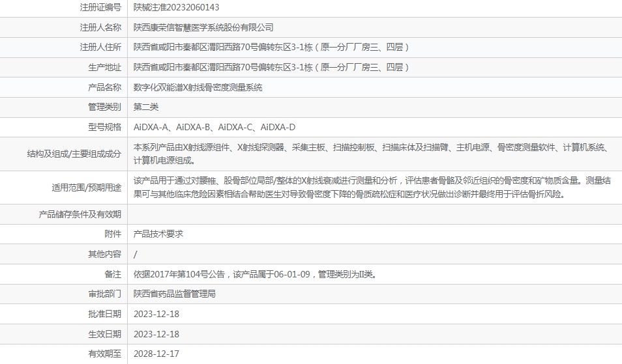Click the 型号规格 label
Image resolution: width=622 pixels, height=364 pixels.
click(104, 127)
